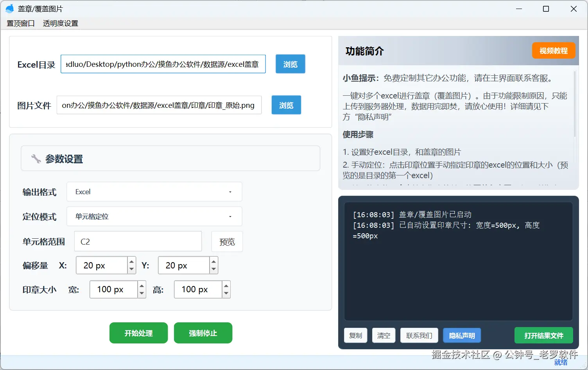Increase stamp width with up arrow
The height and width of the screenshot is (370, 588).
click(142, 286)
